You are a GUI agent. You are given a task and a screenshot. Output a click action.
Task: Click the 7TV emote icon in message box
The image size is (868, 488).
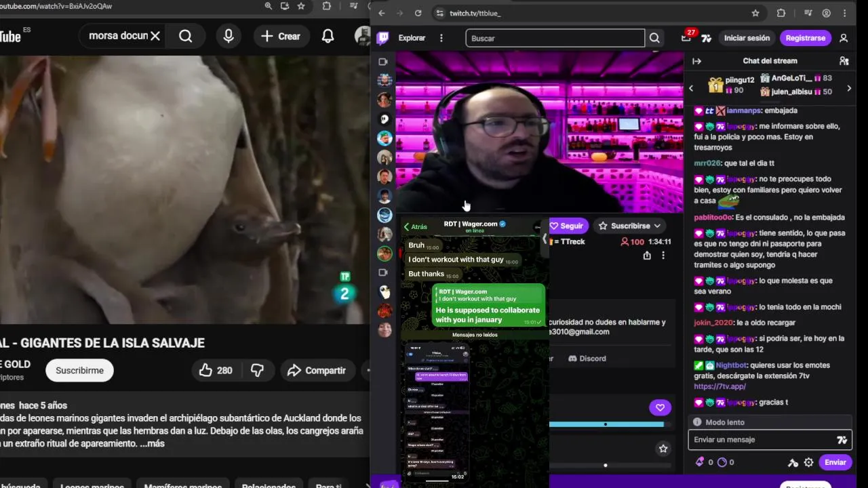coord(842,440)
